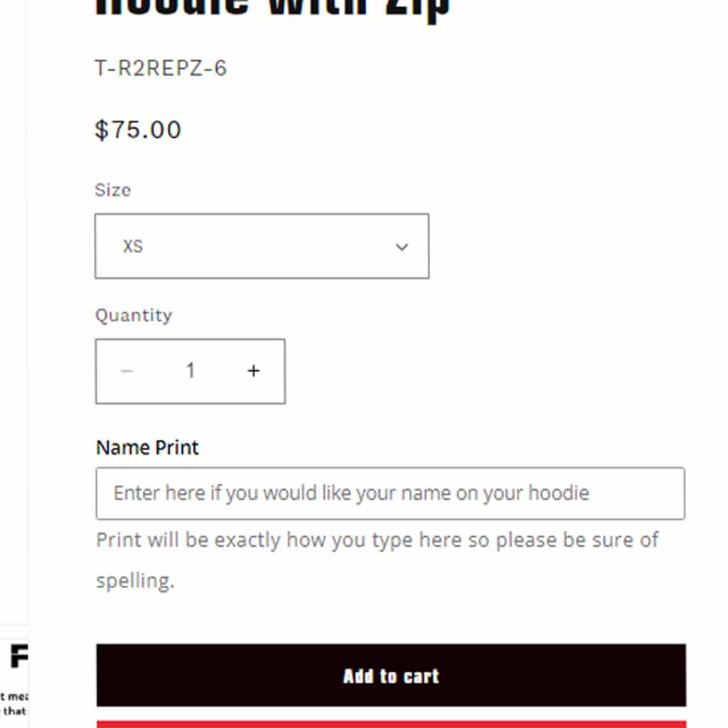Increase quantity with the plus button

(x=254, y=371)
